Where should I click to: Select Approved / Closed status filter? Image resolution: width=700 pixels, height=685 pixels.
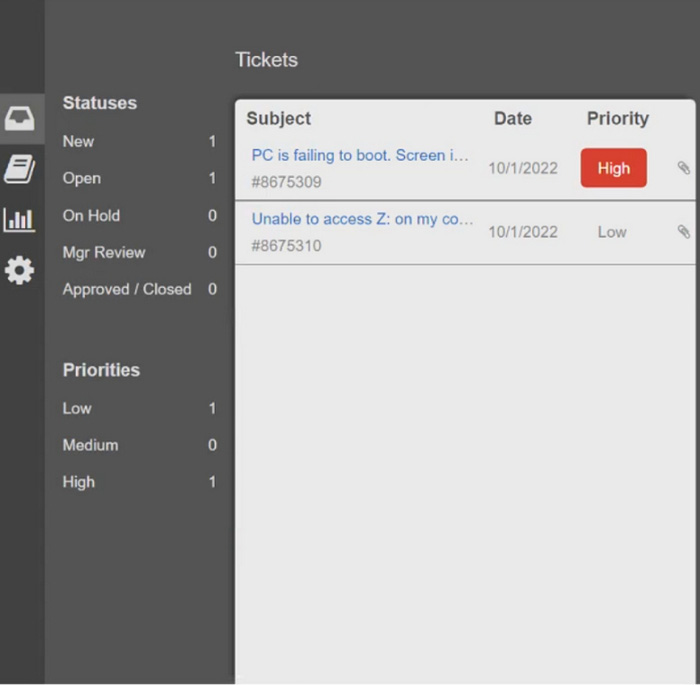pos(140,289)
